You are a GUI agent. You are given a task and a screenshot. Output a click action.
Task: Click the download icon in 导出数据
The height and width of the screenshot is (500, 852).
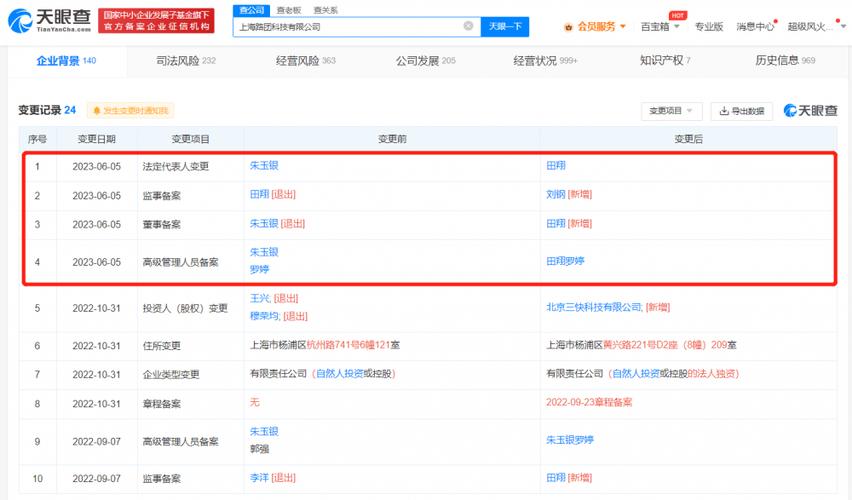point(724,111)
